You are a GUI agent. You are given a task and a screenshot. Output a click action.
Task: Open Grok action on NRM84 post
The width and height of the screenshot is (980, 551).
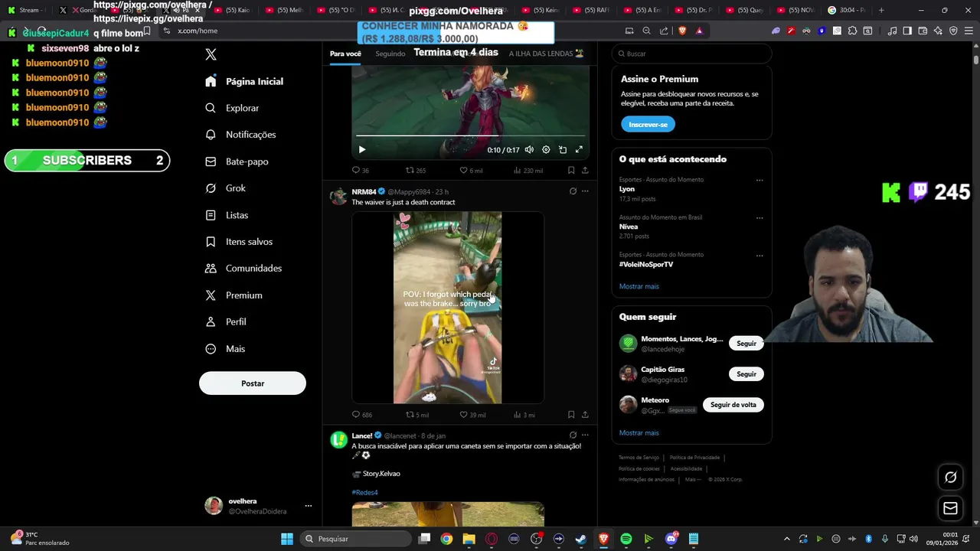[573, 191]
